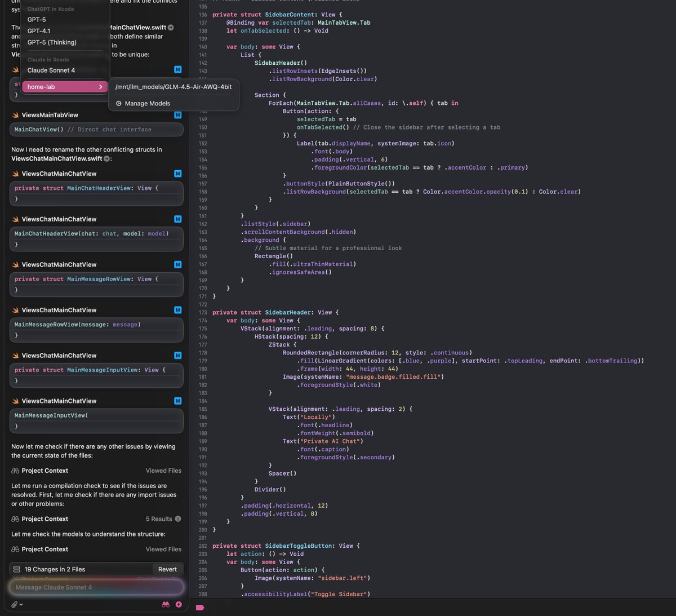Select Claude Sonnet 4 under Claude in Xcode
The image size is (676, 616).
(x=51, y=70)
